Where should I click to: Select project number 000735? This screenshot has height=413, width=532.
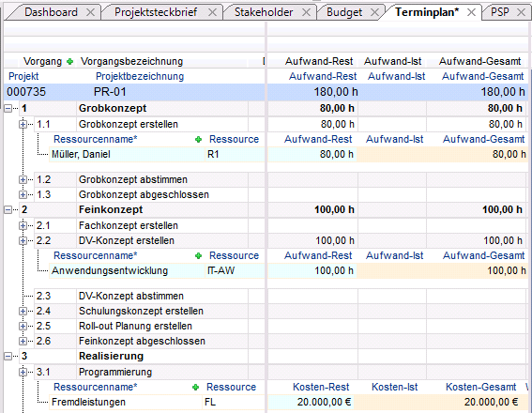click(x=26, y=92)
